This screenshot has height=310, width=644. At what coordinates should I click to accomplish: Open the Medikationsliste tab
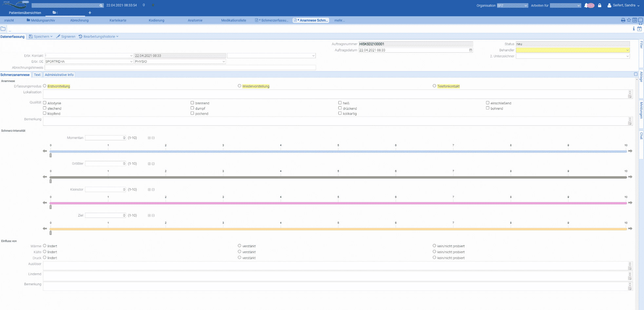(233, 20)
